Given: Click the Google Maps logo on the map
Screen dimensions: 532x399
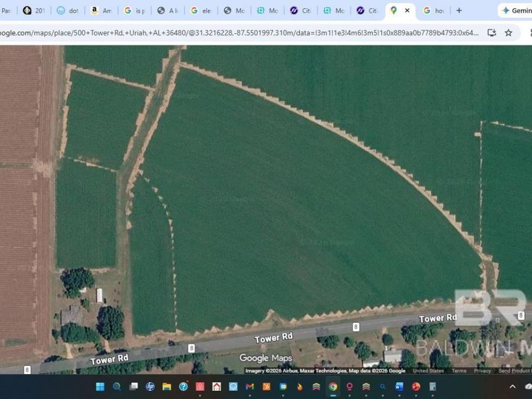Looking at the screenshot, I should (266, 358).
